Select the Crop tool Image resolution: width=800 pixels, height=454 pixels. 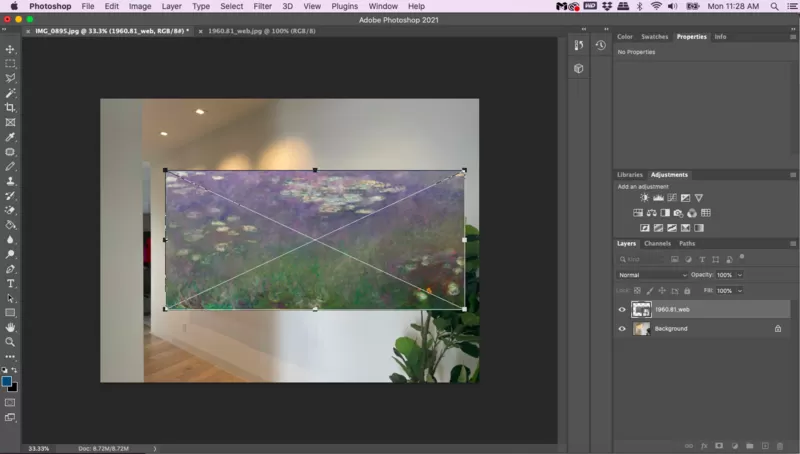[10, 108]
